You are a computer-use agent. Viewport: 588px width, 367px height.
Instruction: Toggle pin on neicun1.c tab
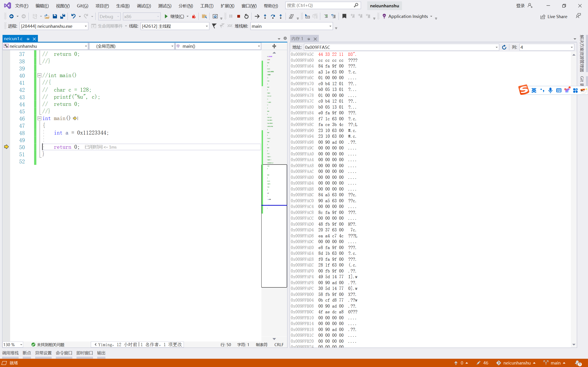click(28, 39)
